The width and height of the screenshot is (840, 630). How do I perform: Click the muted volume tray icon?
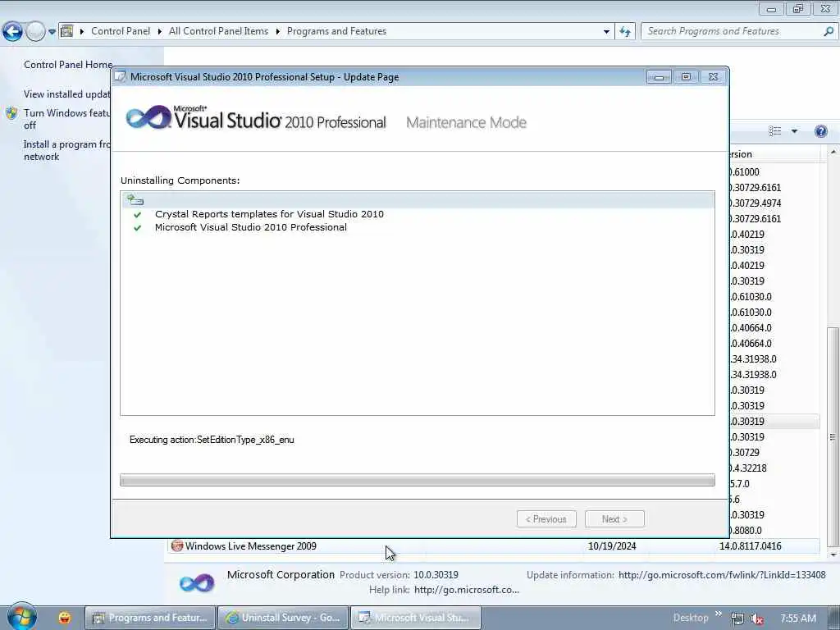(x=757, y=619)
